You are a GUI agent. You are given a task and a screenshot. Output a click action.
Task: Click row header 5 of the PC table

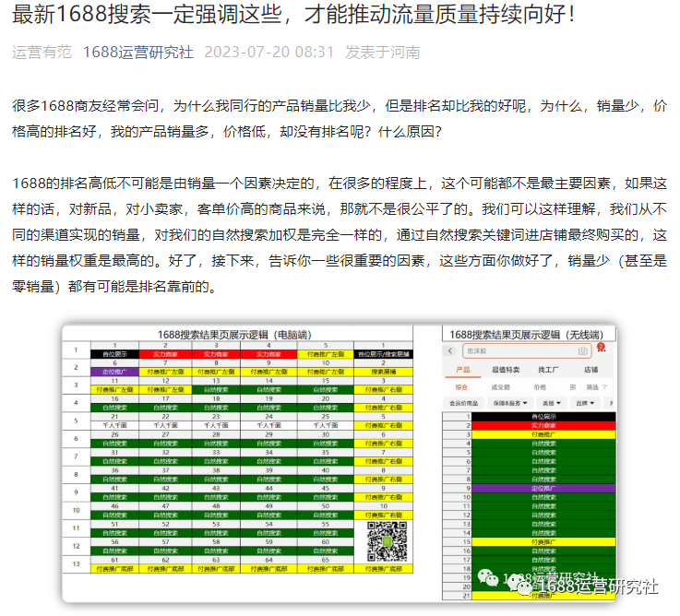point(76,421)
